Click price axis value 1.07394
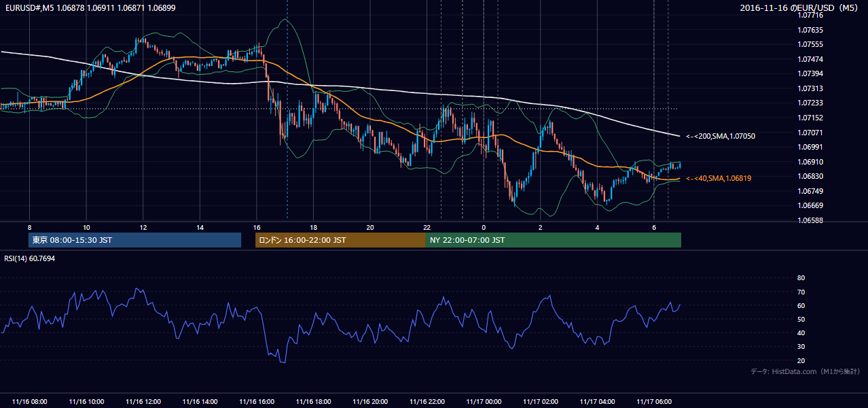This screenshot has width=868, height=408. click(x=810, y=73)
